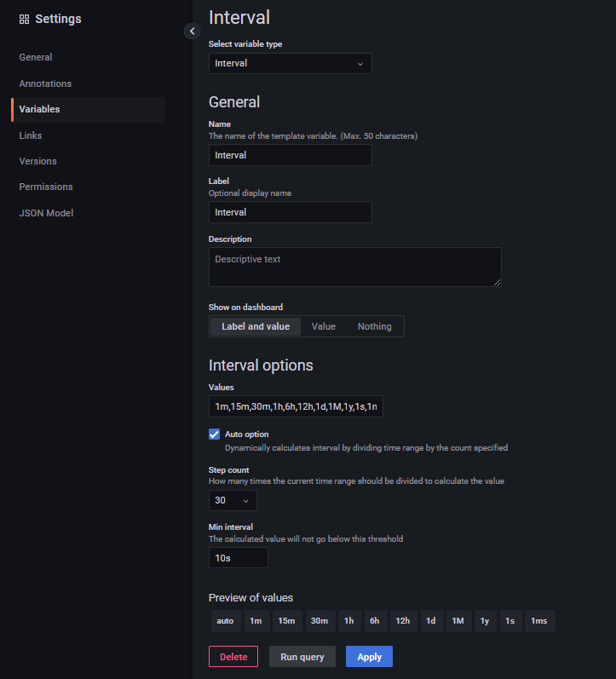Click the Settings grid icon
Image resolution: width=616 pixels, height=679 pixels.
(24, 19)
